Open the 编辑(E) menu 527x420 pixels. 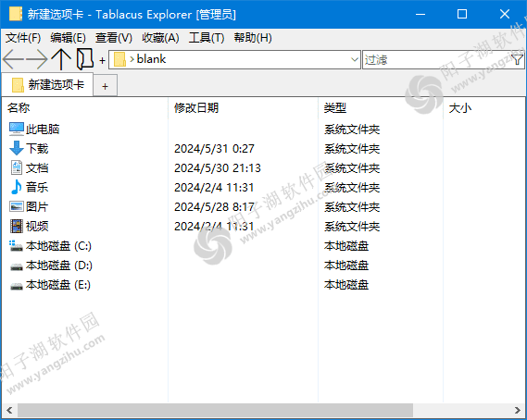(x=68, y=38)
